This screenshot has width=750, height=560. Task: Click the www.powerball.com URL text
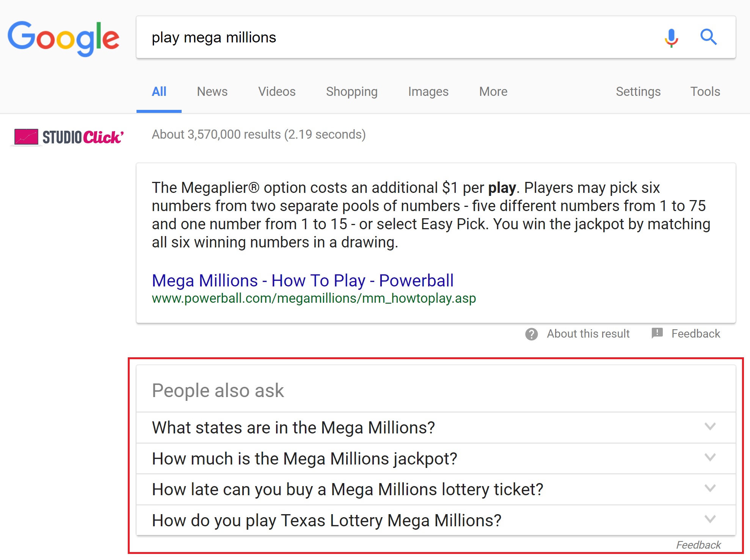point(314,299)
